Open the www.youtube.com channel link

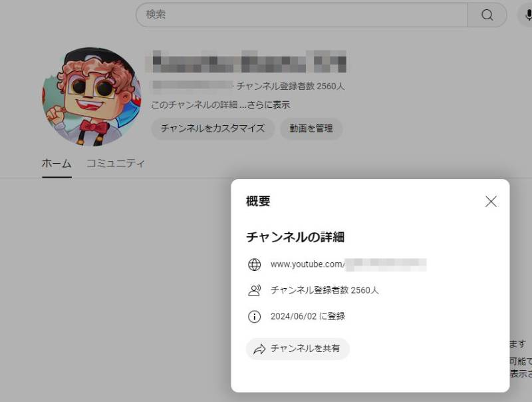tap(348, 264)
